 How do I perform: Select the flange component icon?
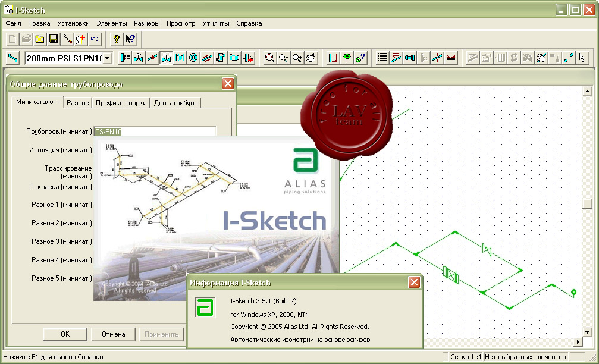[125, 58]
